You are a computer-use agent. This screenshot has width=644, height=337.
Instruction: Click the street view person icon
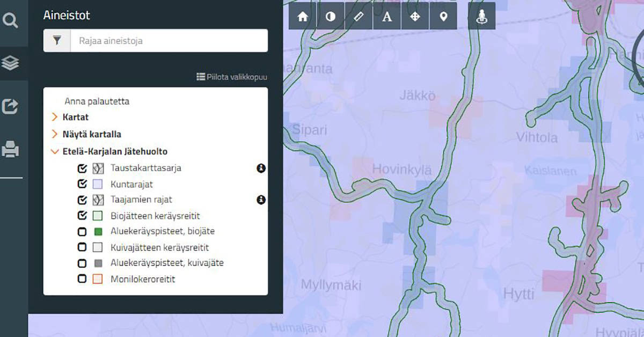[481, 16]
